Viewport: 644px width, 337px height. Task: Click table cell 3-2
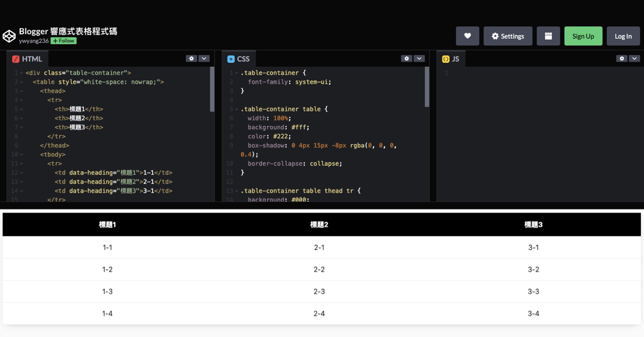coord(533,269)
